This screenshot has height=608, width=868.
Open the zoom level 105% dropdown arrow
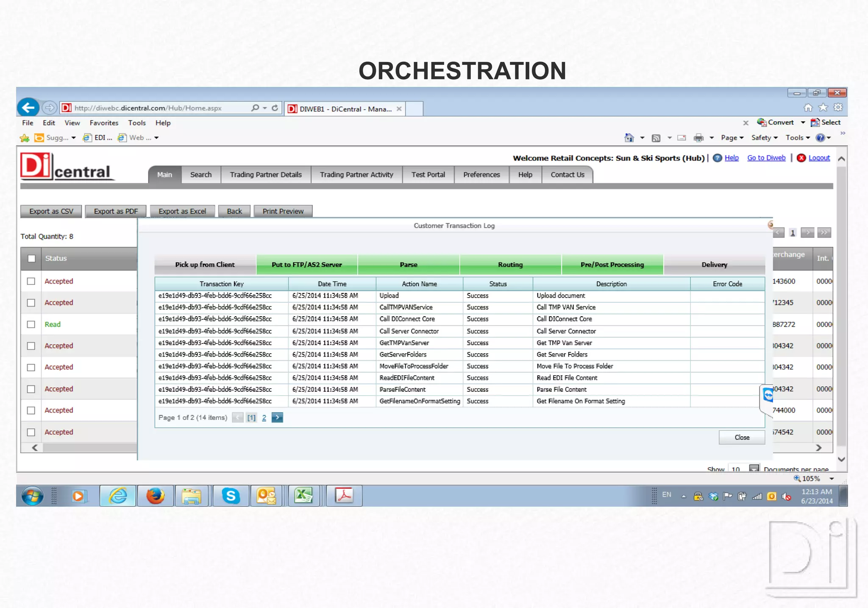click(x=832, y=479)
